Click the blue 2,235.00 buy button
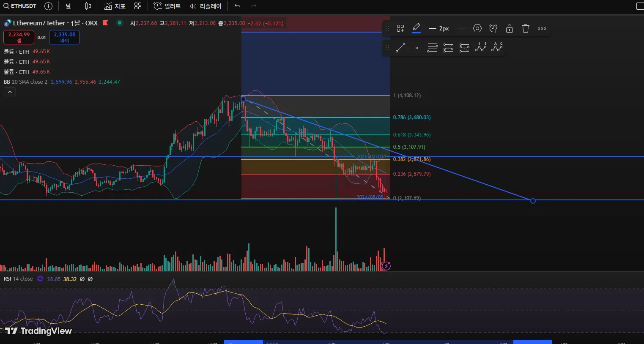The height and width of the screenshot is (344, 644). click(x=64, y=37)
